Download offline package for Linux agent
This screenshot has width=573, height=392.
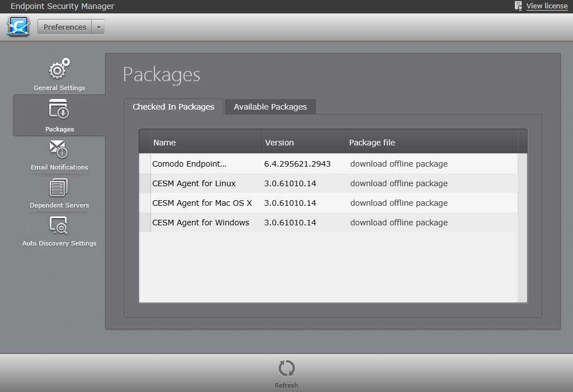[x=398, y=183]
